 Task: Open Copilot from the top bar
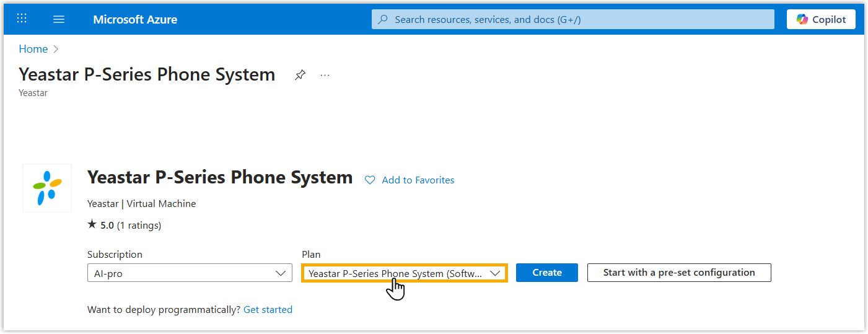tap(821, 19)
